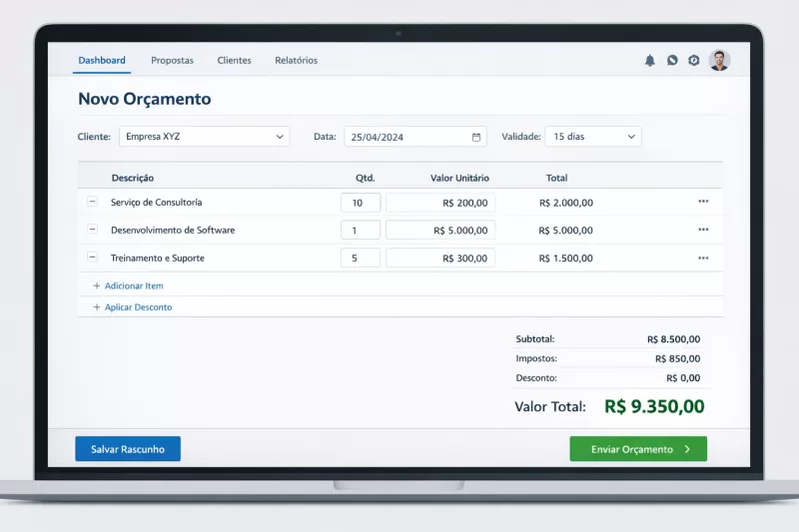Expand the Cliente dropdown showing Empresa XYZ
The width and height of the screenshot is (799, 532).
pyautogui.click(x=205, y=137)
